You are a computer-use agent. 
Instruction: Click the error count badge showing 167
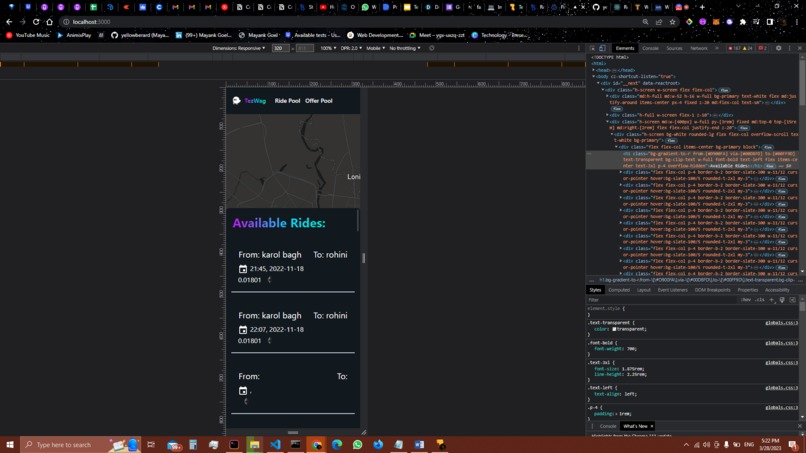733,48
